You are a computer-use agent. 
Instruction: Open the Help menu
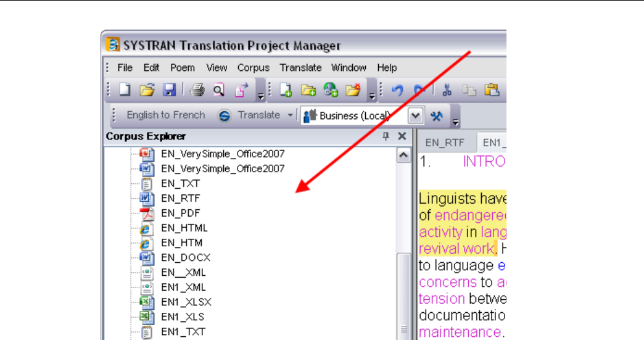387,67
